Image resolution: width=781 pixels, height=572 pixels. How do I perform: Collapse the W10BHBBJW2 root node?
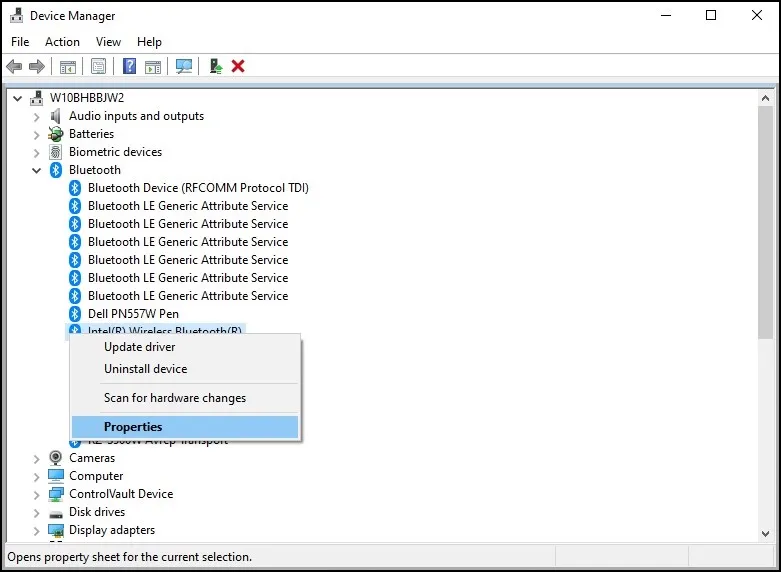point(18,98)
